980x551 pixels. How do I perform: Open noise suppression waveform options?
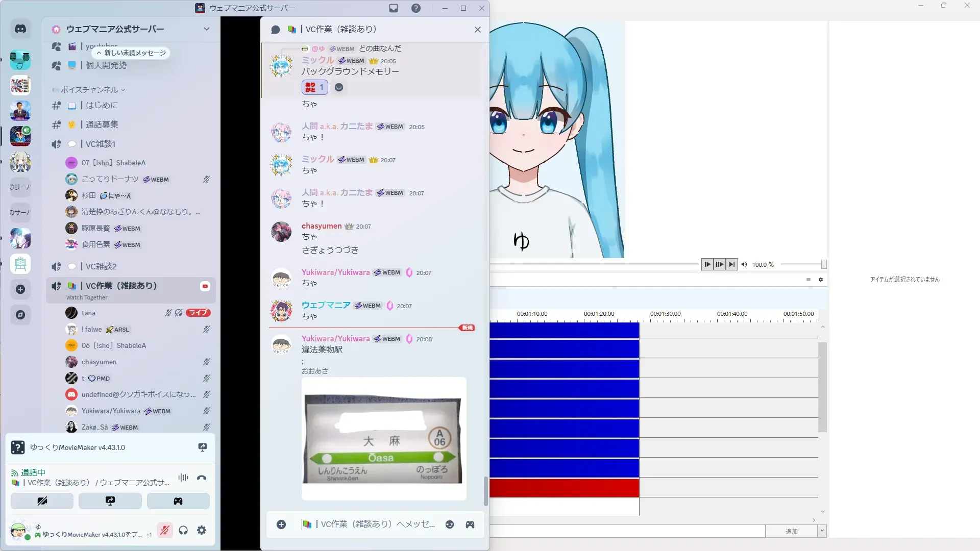pos(183,478)
